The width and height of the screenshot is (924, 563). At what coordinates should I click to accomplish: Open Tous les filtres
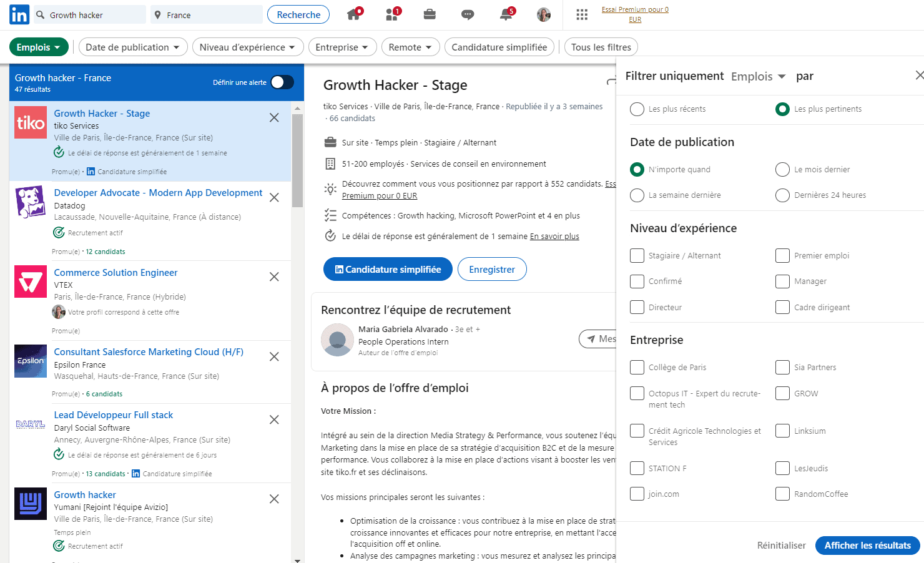pos(601,47)
